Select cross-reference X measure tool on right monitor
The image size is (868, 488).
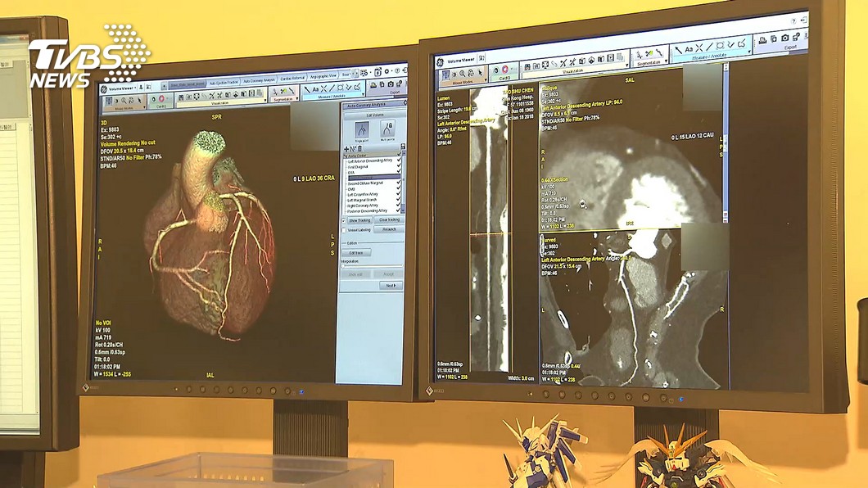699,47
